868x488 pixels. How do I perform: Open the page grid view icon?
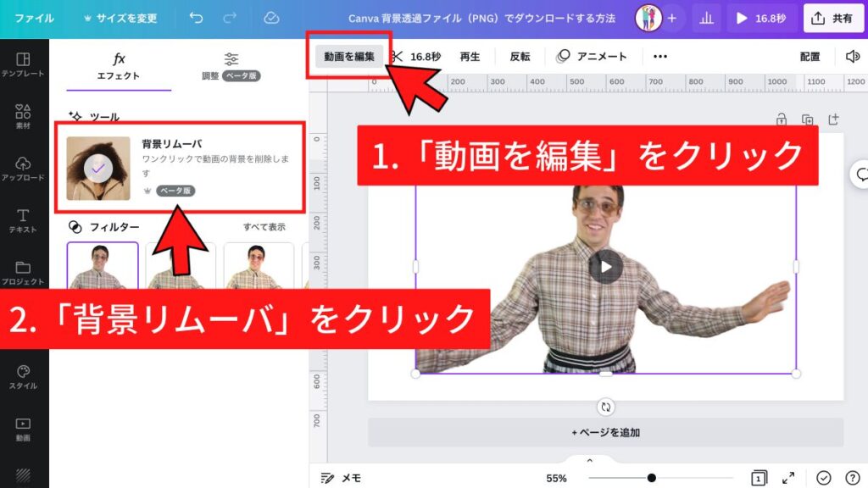click(x=759, y=478)
